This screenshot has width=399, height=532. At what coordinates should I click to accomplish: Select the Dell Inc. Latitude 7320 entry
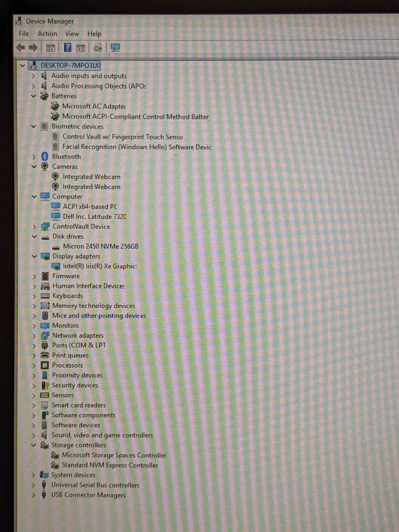94,216
